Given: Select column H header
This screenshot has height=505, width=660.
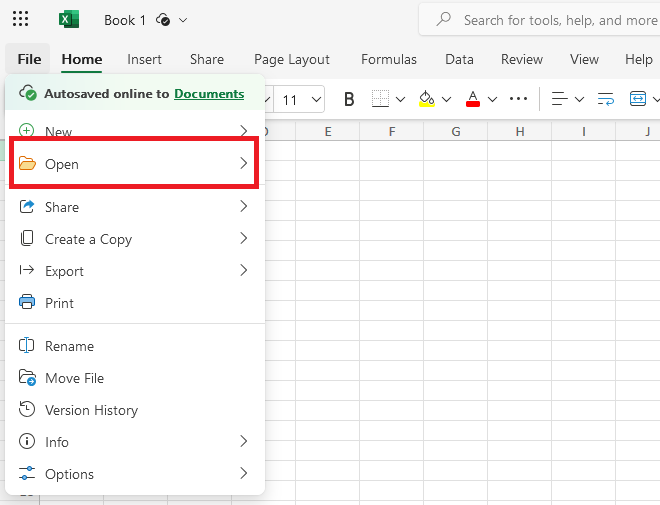Looking at the screenshot, I should (x=519, y=132).
